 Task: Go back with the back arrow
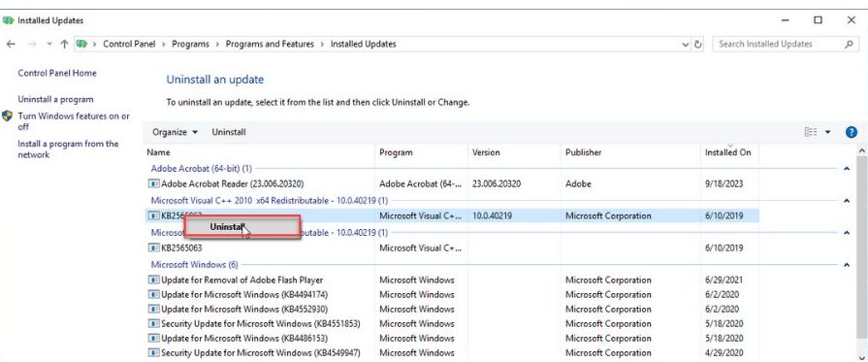point(10,45)
